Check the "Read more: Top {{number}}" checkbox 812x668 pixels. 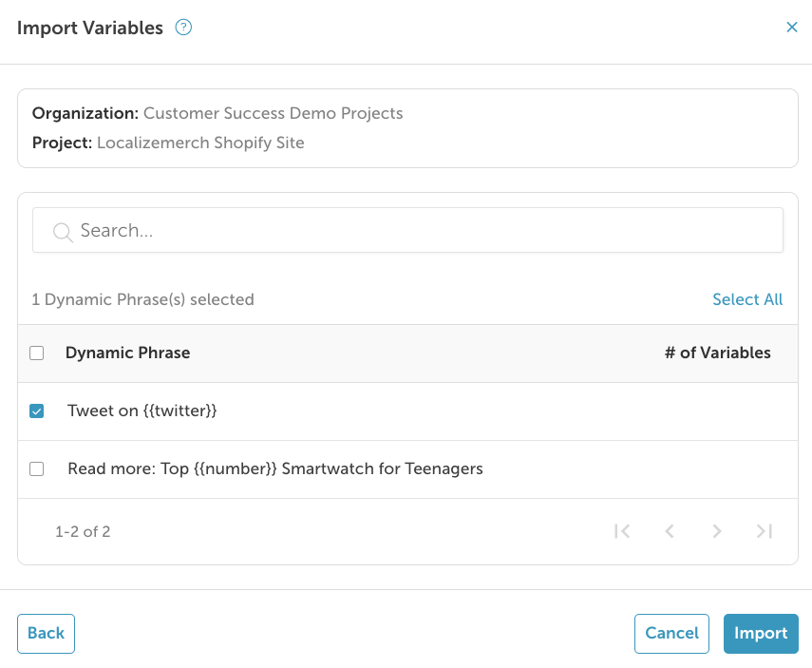[37, 468]
